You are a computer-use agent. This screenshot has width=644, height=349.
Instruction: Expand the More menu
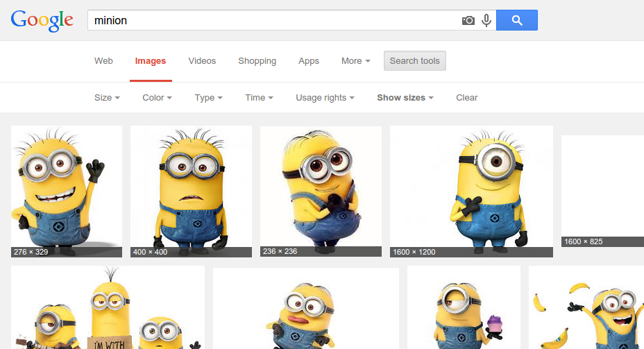pos(356,61)
